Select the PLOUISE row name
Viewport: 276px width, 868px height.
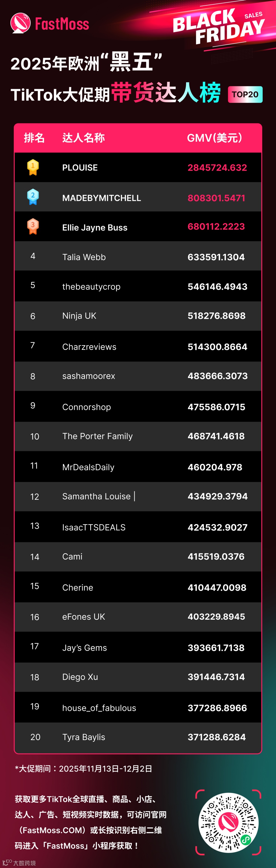pyautogui.click(x=80, y=168)
